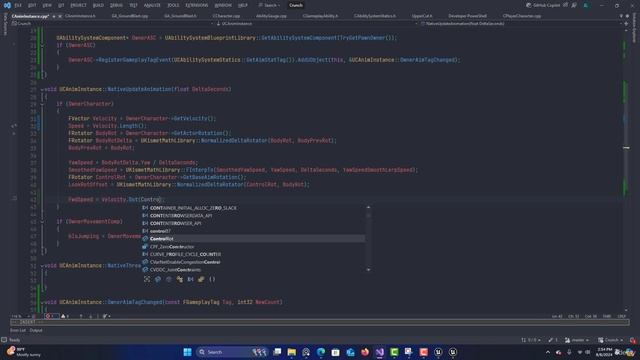Viewport: 640px width, 360px height.
Task: Close the CAnimInstance.cpp tab
Action: pyautogui.click(x=60, y=16)
